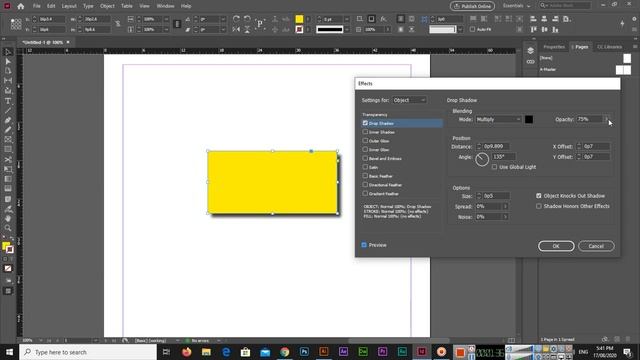
Task: Select the Rectangle tool
Action: [8, 149]
